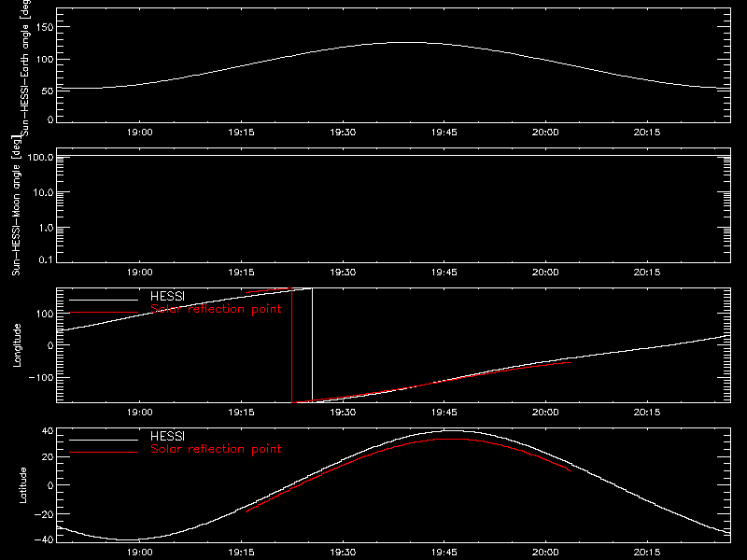Select 19:30 label under Longitude plot

point(343,412)
